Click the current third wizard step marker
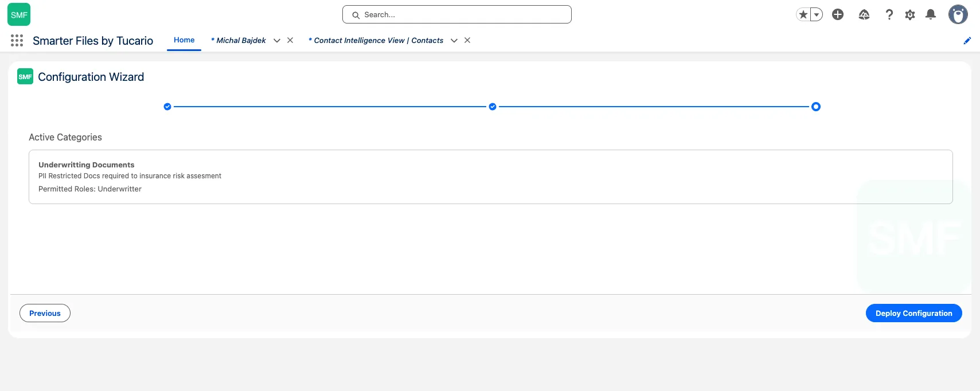 (x=816, y=107)
